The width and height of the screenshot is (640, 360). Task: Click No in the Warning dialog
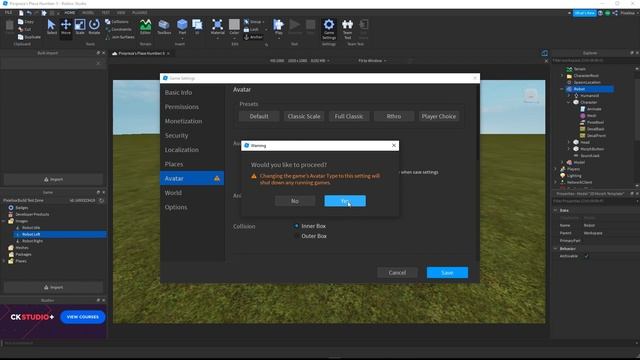295,201
